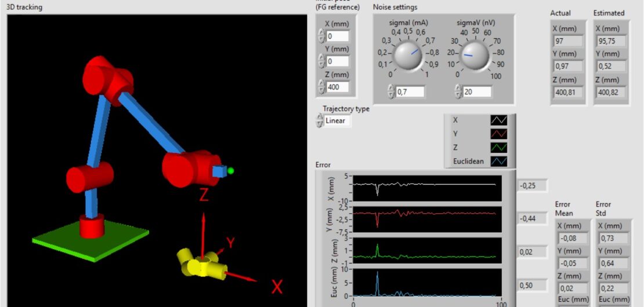Click the Estimated Y (mm) value 0,52
Viewport: 644px width, 307px height.
(612, 67)
